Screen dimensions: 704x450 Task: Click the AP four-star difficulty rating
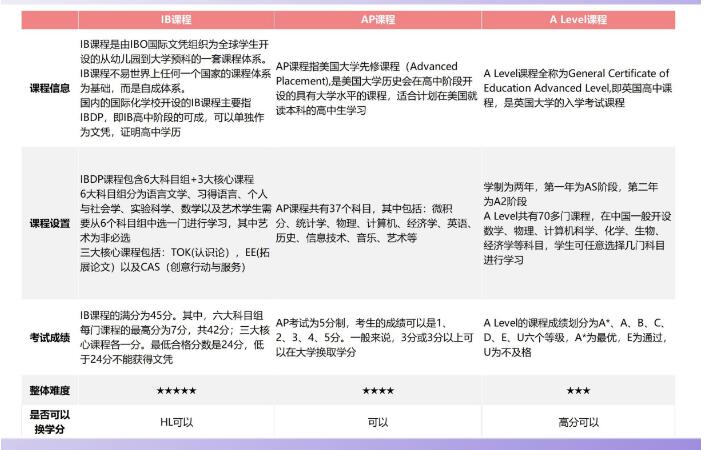(377, 388)
